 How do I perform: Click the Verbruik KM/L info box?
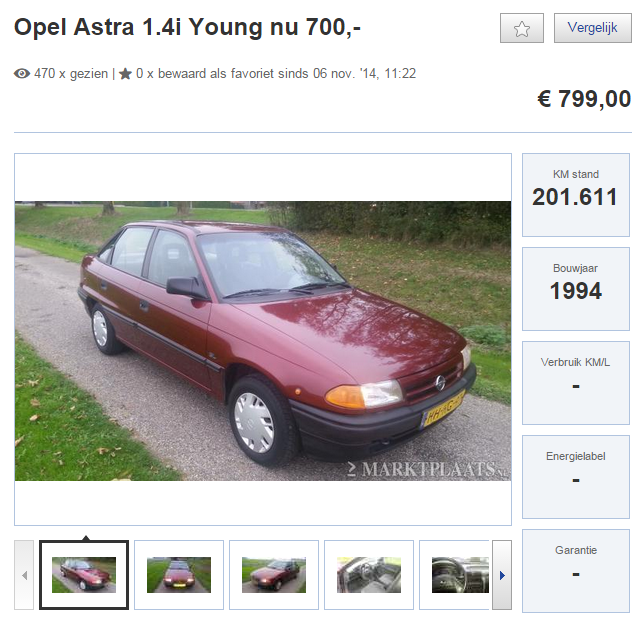pyautogui.click(x=576, y=383)
